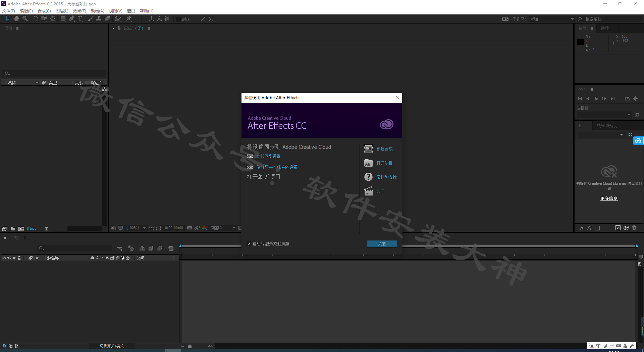
Task: Show Libraries items as grid view
Action: (630, 134)
